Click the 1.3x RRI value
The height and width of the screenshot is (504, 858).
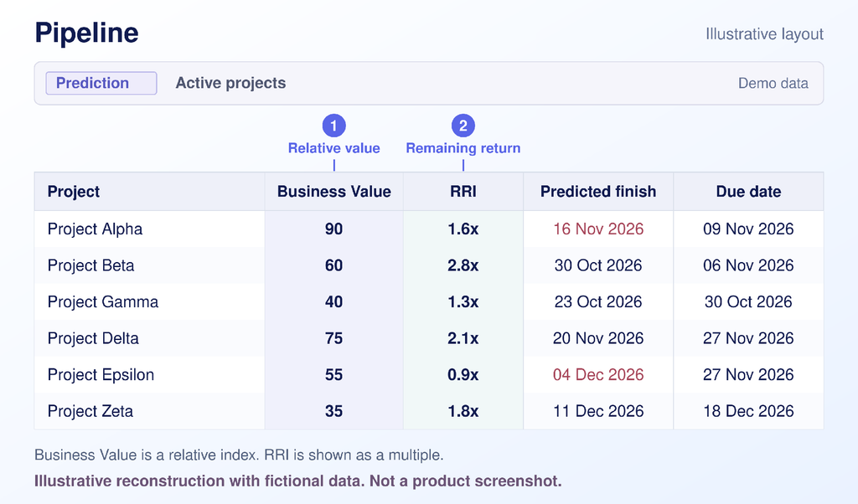click(463, 301)
